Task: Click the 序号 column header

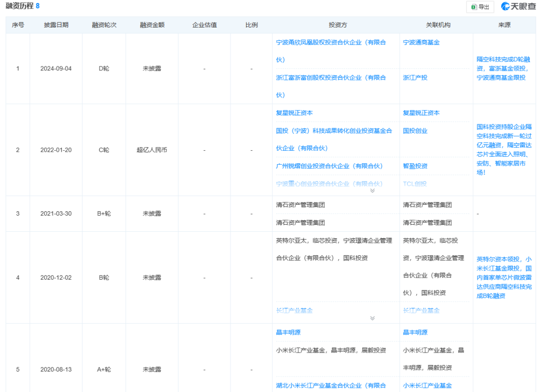Action: point(18,25)
